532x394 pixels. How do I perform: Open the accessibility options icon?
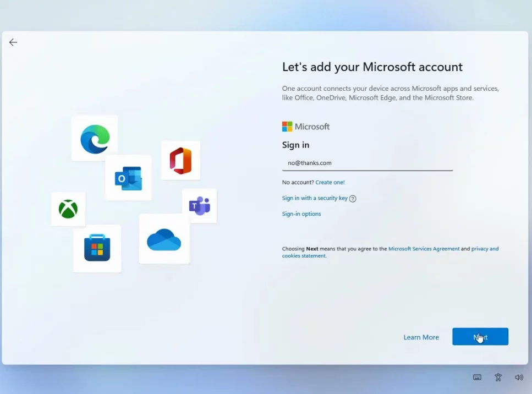click(498, 377)
